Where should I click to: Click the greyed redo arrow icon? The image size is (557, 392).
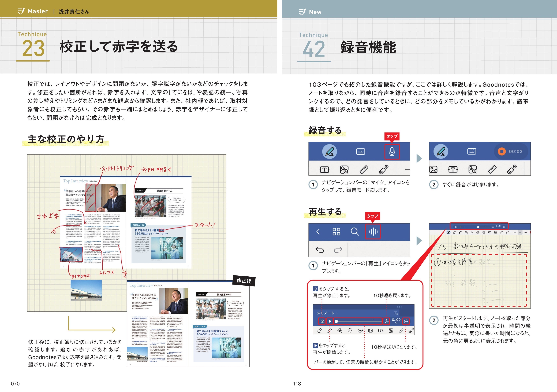pyautogui.click(x=338, y=250)
